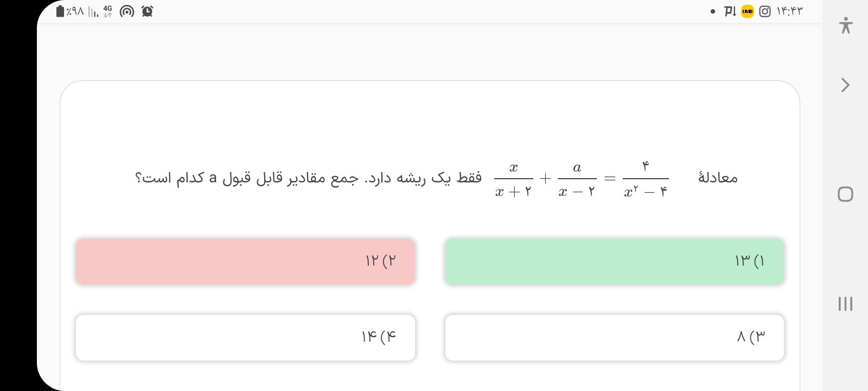This screenshot has height=391, width=868.
Task: Select answer option ۱) ۱۳
Action: pos(614,261)
